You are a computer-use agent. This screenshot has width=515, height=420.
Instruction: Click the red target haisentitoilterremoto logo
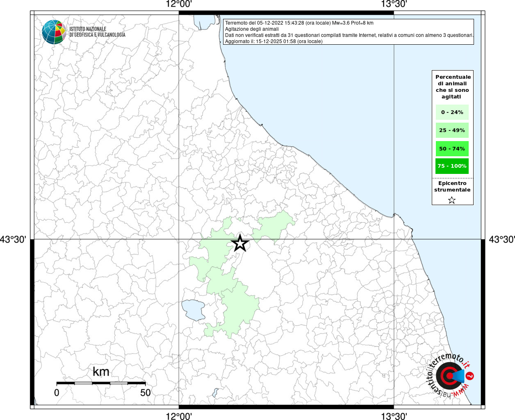449,375
